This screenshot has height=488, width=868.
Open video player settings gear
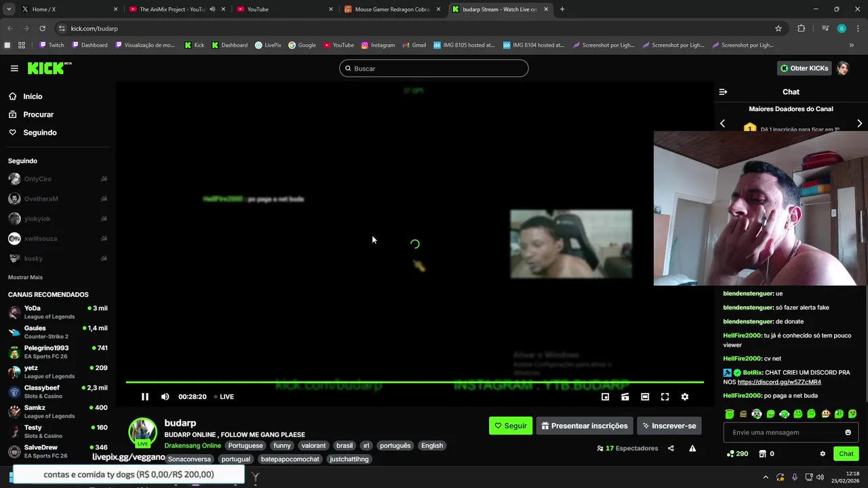(x=684, y=396)
